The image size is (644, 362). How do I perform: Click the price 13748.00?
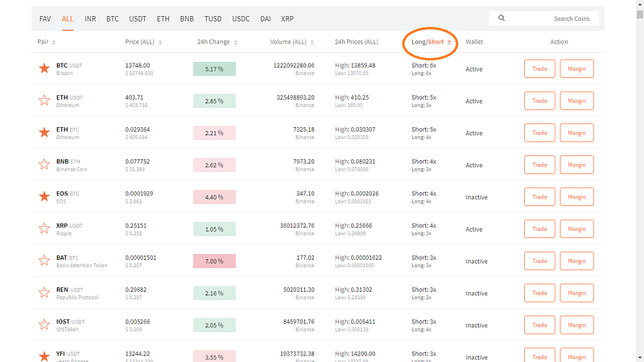138,65
